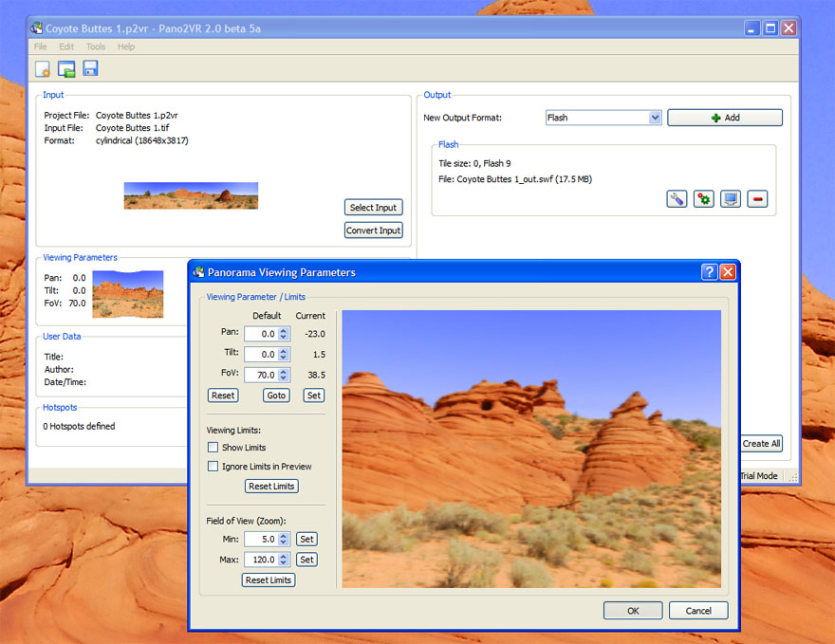The width and height of the screenshot is (835, 644).
Task: Click the default FoV input field
Action: coord(262,375)
